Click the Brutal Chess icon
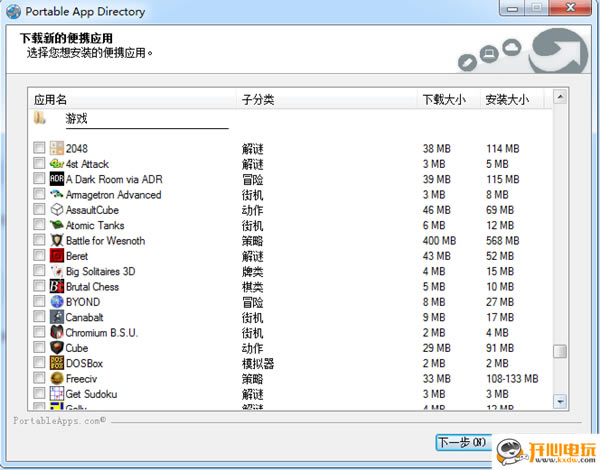The width and height of the screenshot is (600, 470). (x=57, y=286)
